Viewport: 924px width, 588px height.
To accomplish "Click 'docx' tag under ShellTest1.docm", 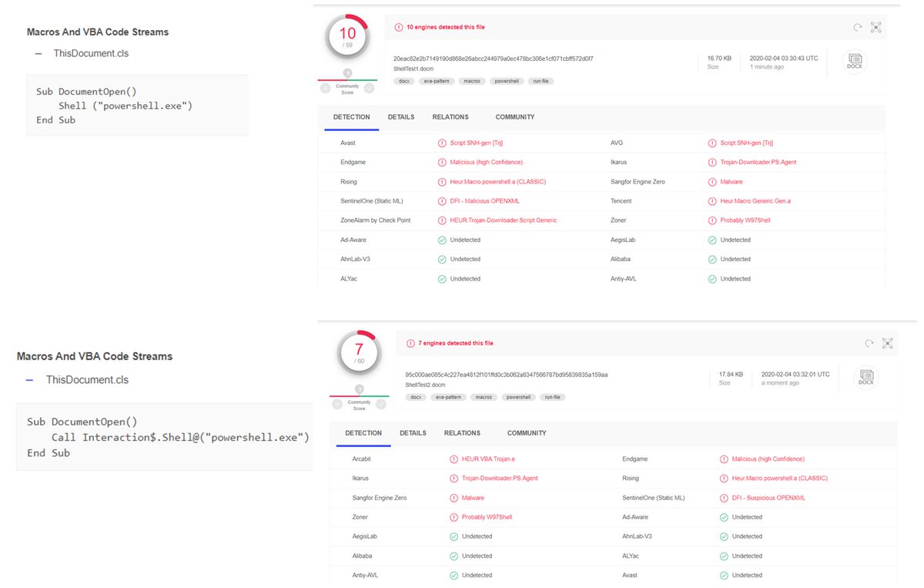I will tap(404, 81).
